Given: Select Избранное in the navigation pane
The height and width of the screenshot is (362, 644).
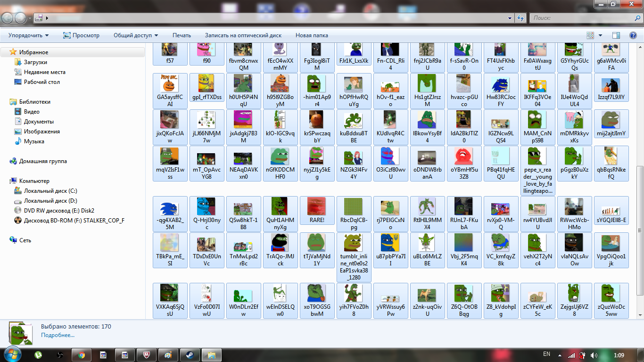Looking at the screenshot, I should (x=33, y=52).
